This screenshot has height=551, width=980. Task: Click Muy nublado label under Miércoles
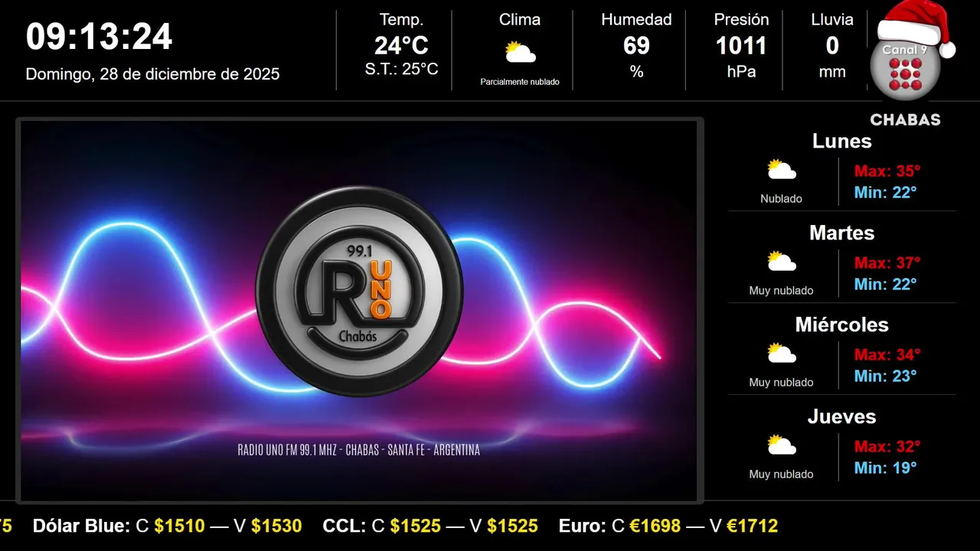click(781, 383)
